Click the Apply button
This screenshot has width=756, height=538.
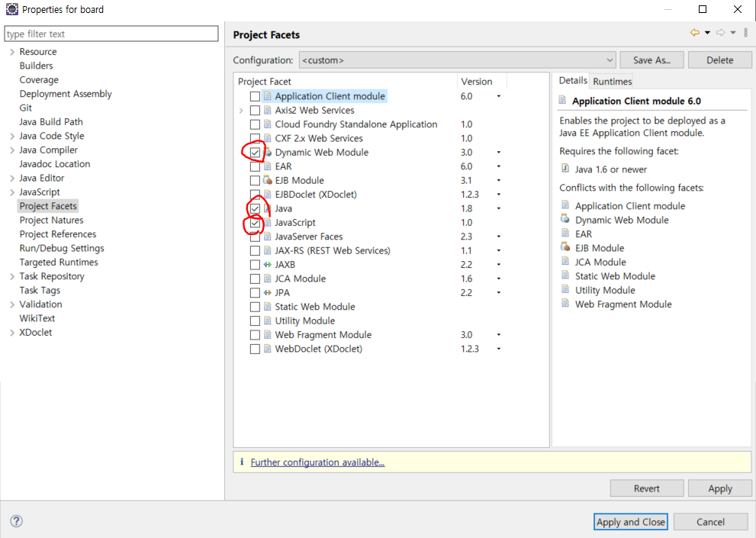click(x=720, y=488)
